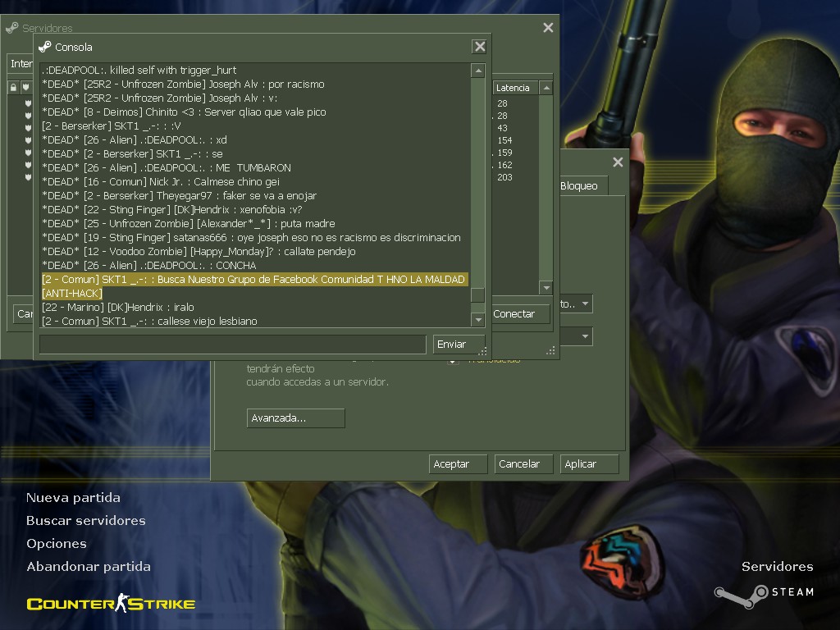Close the Servidores window
The height and width of the screenshot is (630, 840).
point(547,27)
